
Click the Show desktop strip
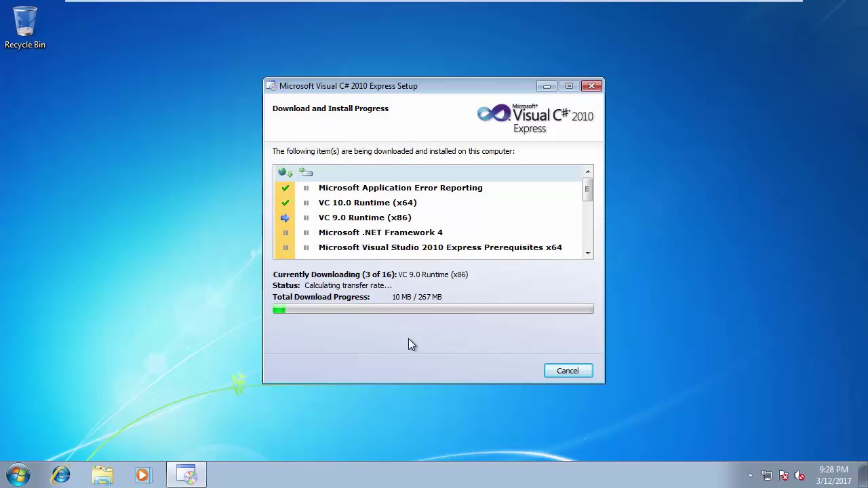click(x=863, y=475)
